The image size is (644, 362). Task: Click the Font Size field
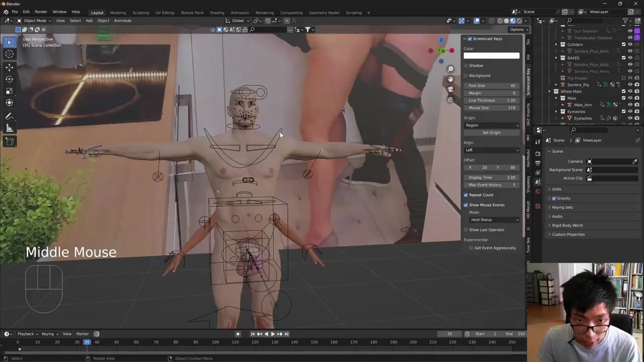pos(492,85)
